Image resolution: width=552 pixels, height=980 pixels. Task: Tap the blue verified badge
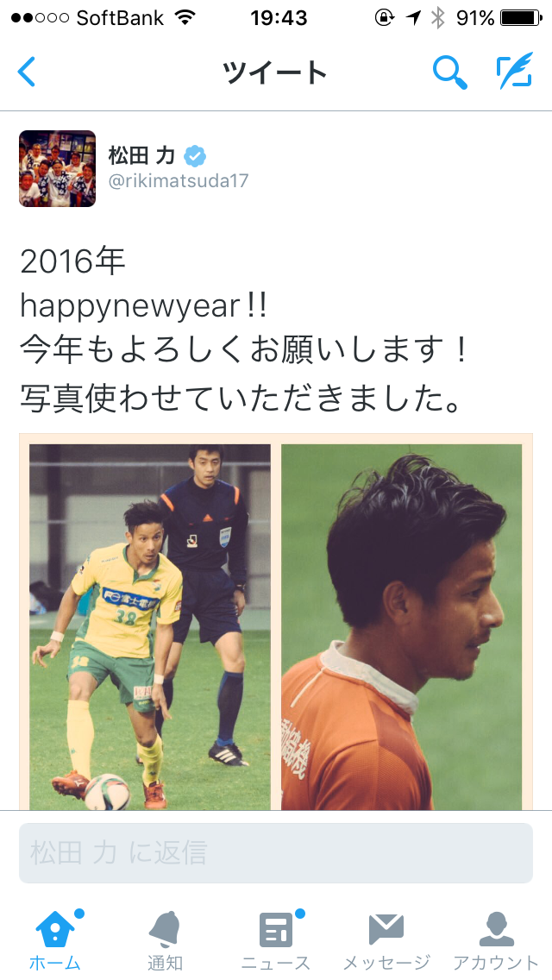coord(195,155)
